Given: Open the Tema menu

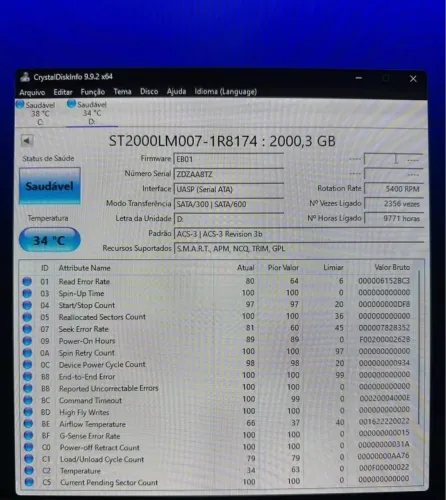Looking at the screenshot, I should click(122, 92).
